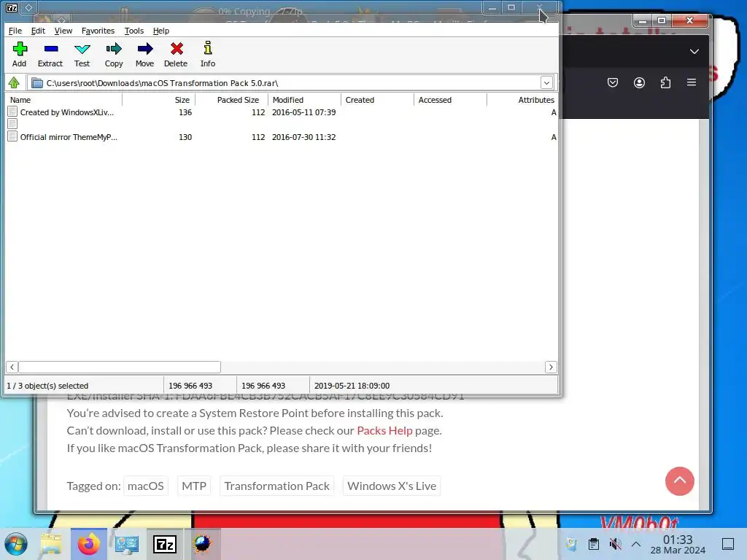This screenshot has height=560, width=747.
Task: Click the show desktop notification button
Action: point(728,544)
